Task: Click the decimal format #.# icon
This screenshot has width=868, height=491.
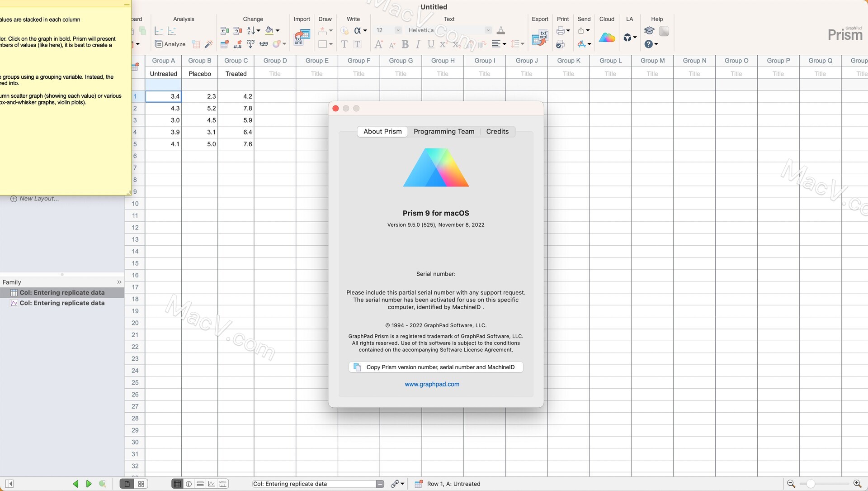Action: [237, 44]
